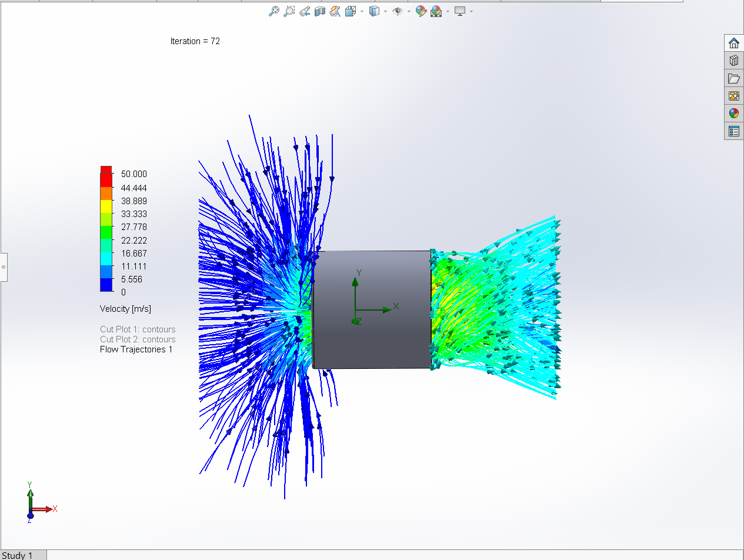744x560 pixels.
Task: Select the Zoom to Fit tool
Action: (274, 11)
